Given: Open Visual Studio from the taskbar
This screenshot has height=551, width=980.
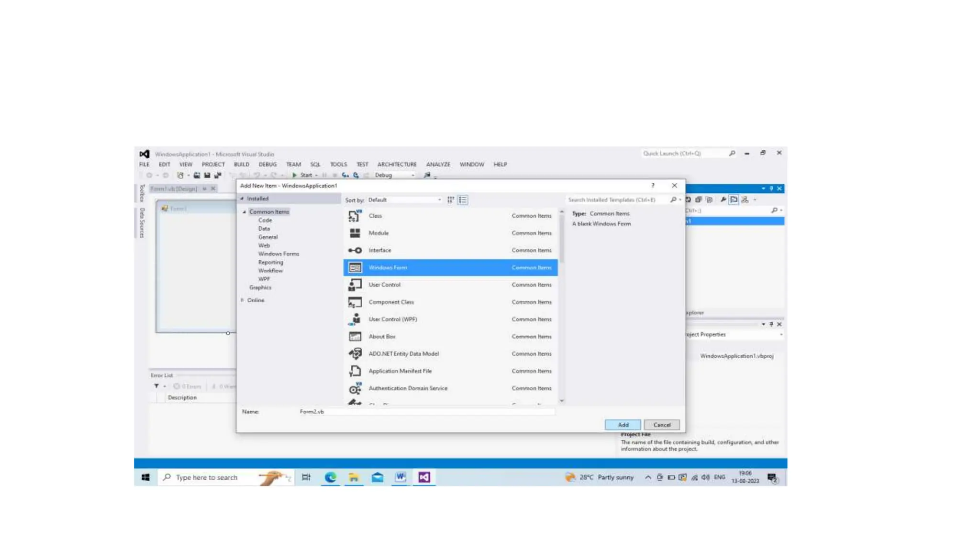Looking at the screenshot, I should pos(424,477).
